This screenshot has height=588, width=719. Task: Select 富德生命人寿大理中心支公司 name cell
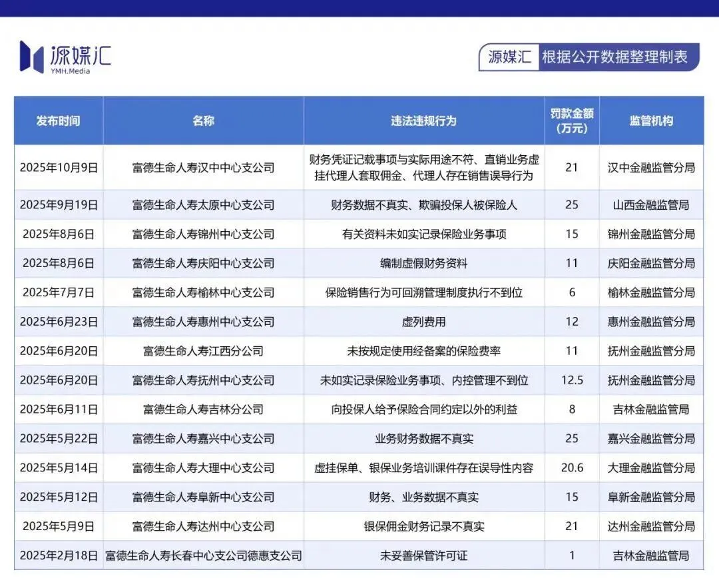[204, 468]
